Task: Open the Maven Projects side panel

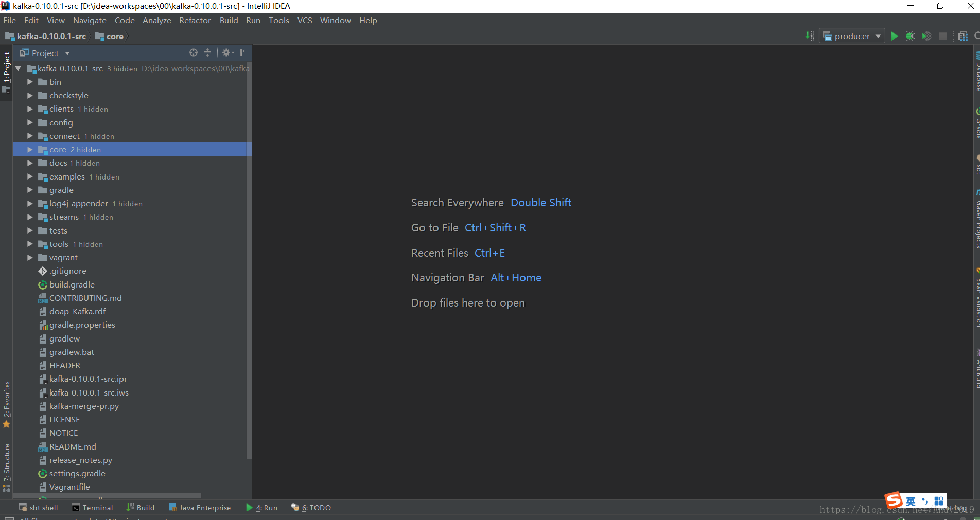Action: click(x=976, y=220)
